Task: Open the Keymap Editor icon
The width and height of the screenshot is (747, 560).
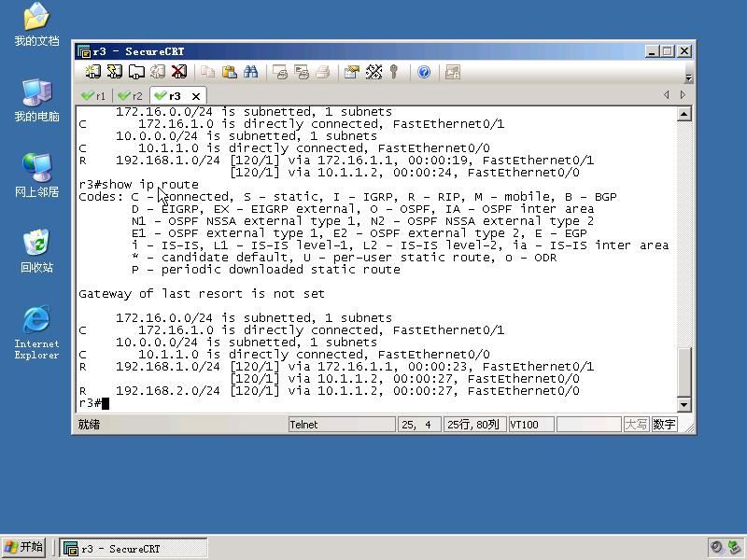Action: [x=373, y=72]
